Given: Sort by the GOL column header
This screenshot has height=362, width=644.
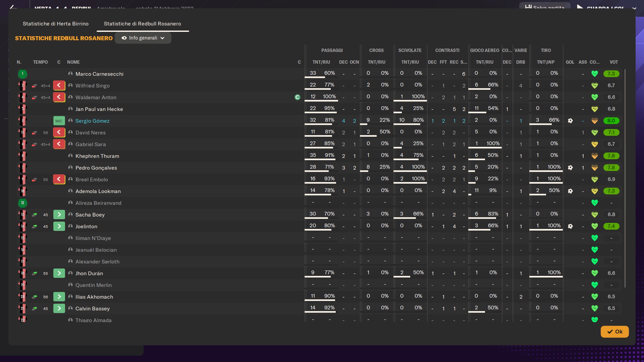Looking at the screenshot, I should (x=570, y=62).
